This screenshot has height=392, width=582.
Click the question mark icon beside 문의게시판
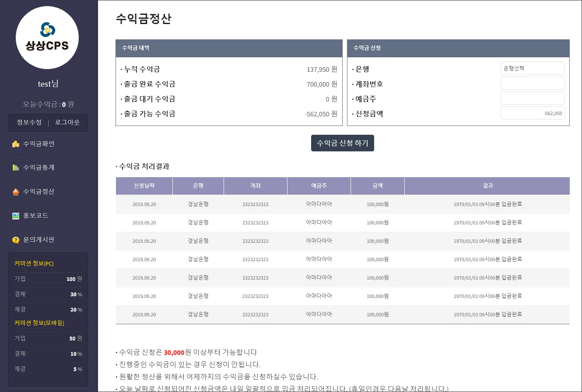pyautogui.click(x=15, y=240)
